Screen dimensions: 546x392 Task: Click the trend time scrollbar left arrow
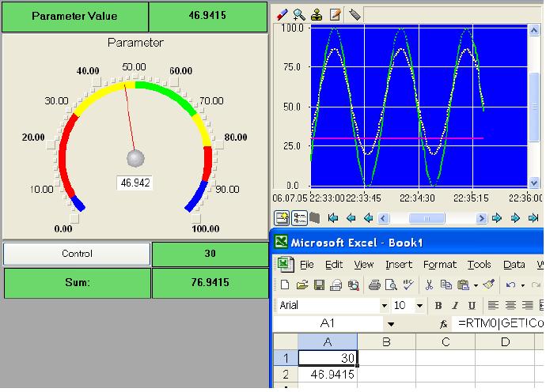383,218
